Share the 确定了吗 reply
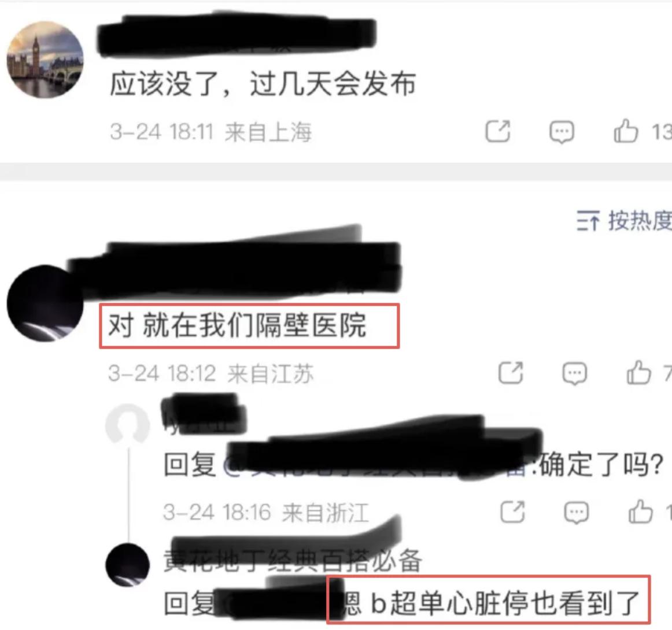 point(512,512)
